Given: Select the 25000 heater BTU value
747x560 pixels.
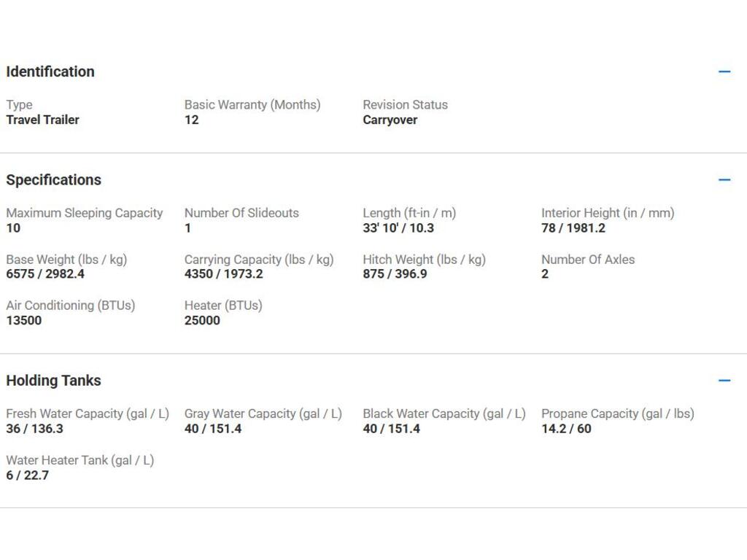Looking at the screenshot, I should pos(202,320).
